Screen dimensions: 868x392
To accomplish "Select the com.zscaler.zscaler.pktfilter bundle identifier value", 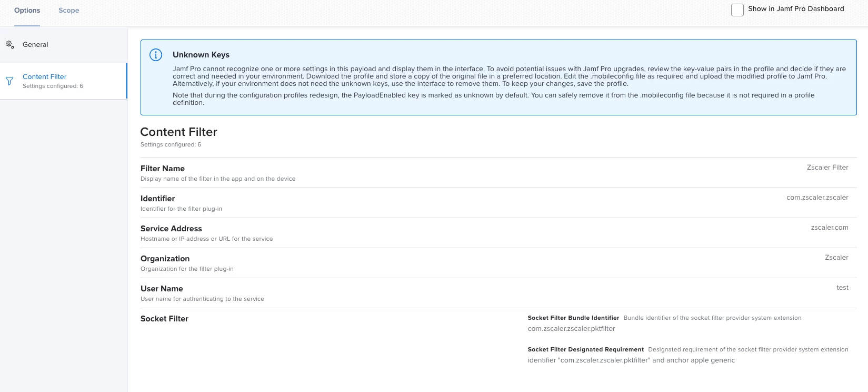I will 572,329.
